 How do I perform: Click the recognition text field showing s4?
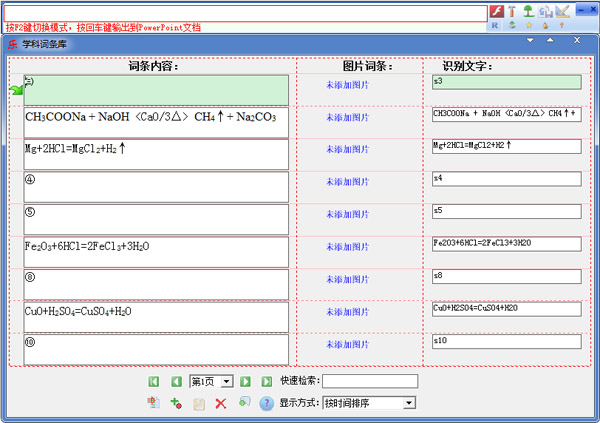[x=506, y=179]
